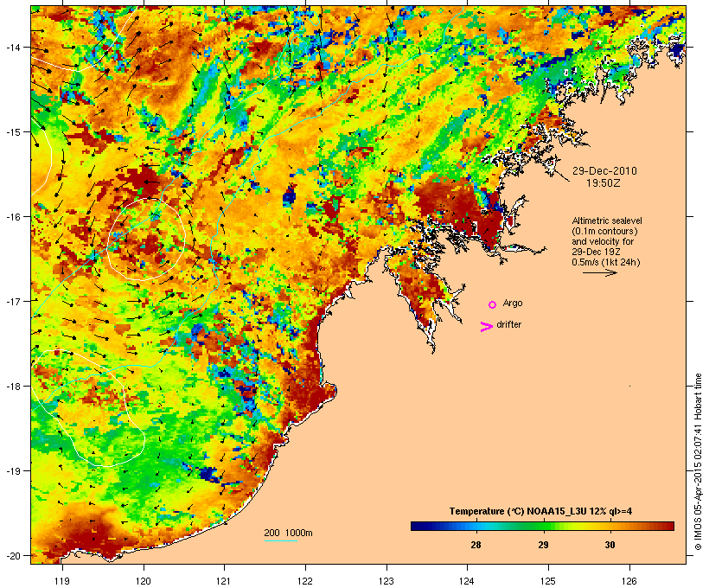Click the latitude axis label '-16'
The height and width of the screenshot is (588, 709).
(13, 217)
